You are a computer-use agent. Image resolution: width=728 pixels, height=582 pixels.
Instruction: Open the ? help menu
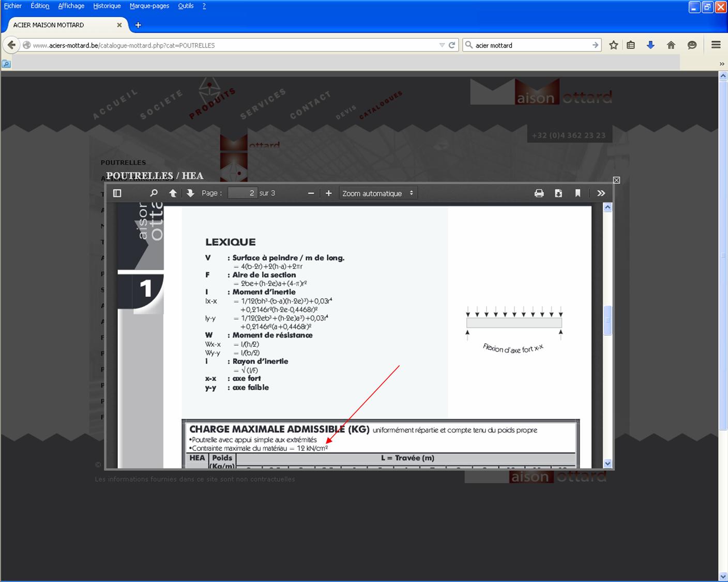pos(204,6)
